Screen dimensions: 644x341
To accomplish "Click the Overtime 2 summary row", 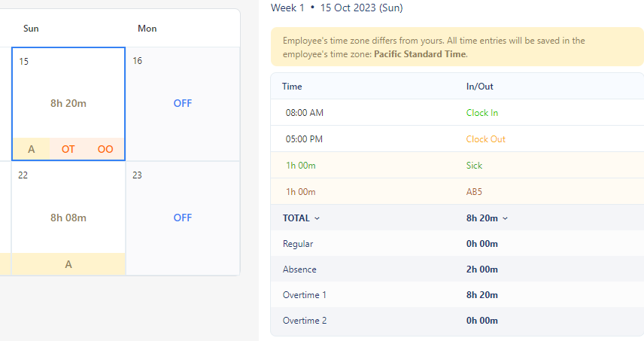I will (457, 321).
